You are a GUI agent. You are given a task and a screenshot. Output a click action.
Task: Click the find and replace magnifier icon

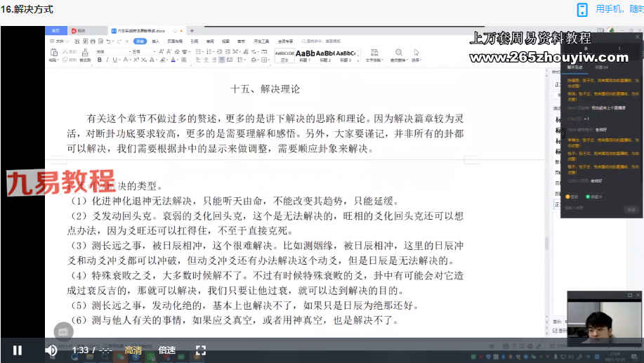point(398,53)
